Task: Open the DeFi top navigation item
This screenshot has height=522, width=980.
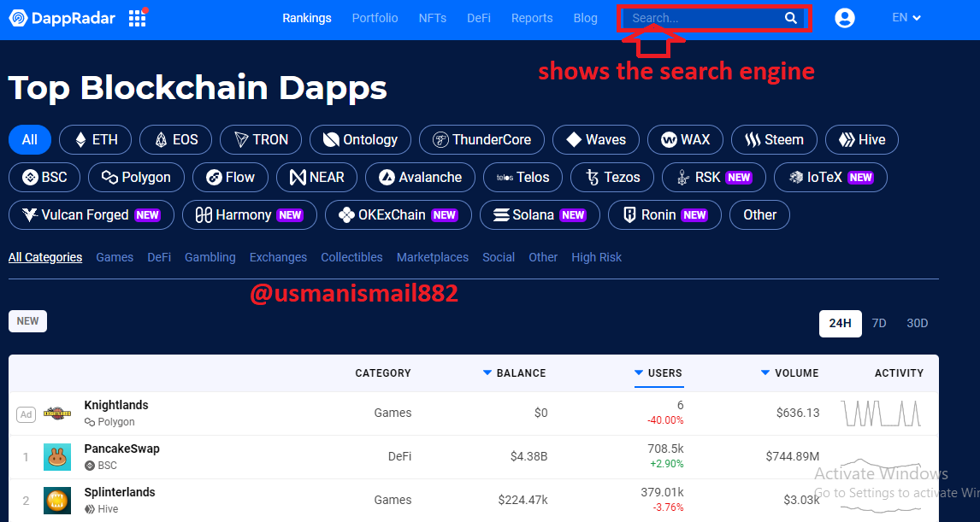Action: tap(479, 18)
